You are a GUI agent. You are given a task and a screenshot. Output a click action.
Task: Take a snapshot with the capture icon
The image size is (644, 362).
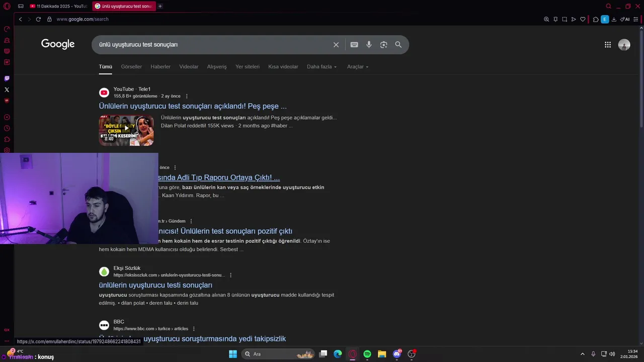point(565,19)
